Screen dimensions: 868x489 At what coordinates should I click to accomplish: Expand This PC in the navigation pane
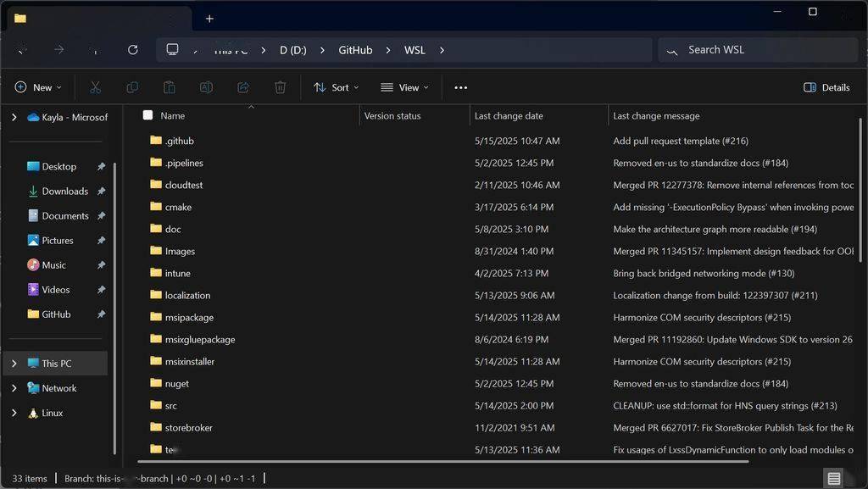pos(12,363)
